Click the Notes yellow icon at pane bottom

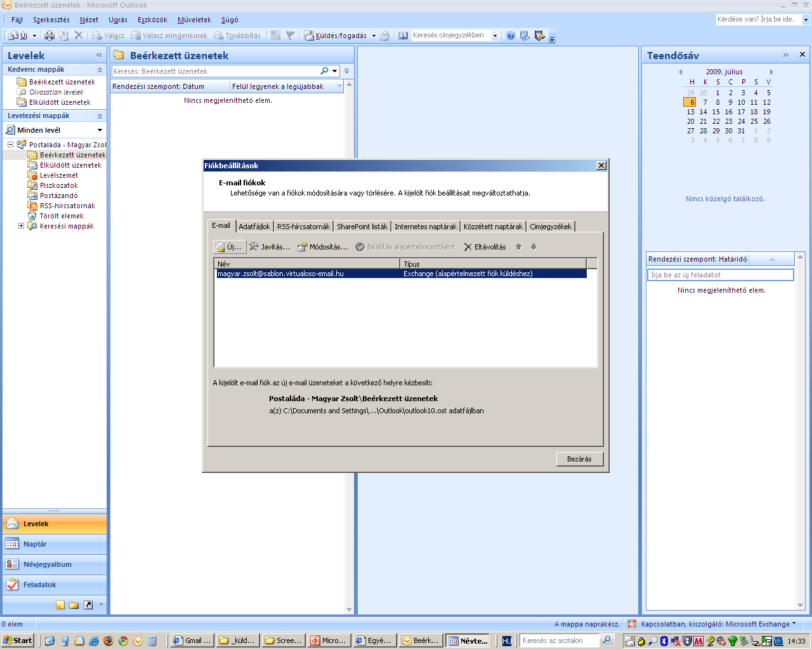[60, 605]
